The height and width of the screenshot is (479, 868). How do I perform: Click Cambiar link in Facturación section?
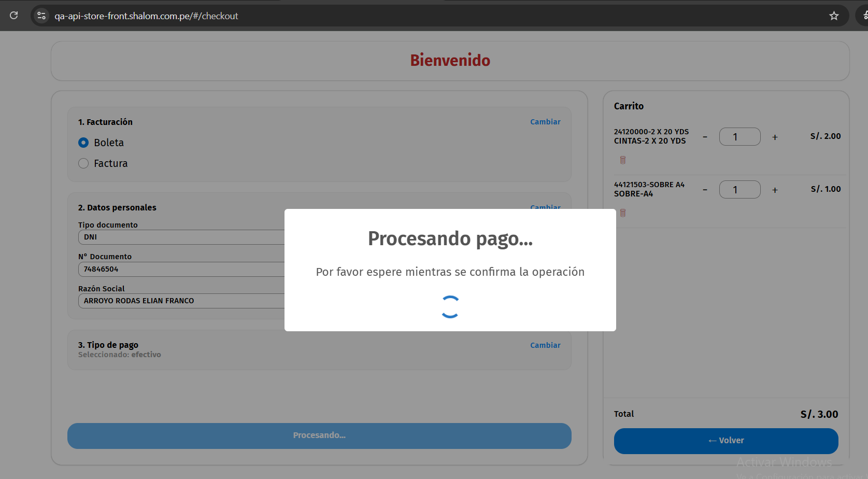coord(545,122)
